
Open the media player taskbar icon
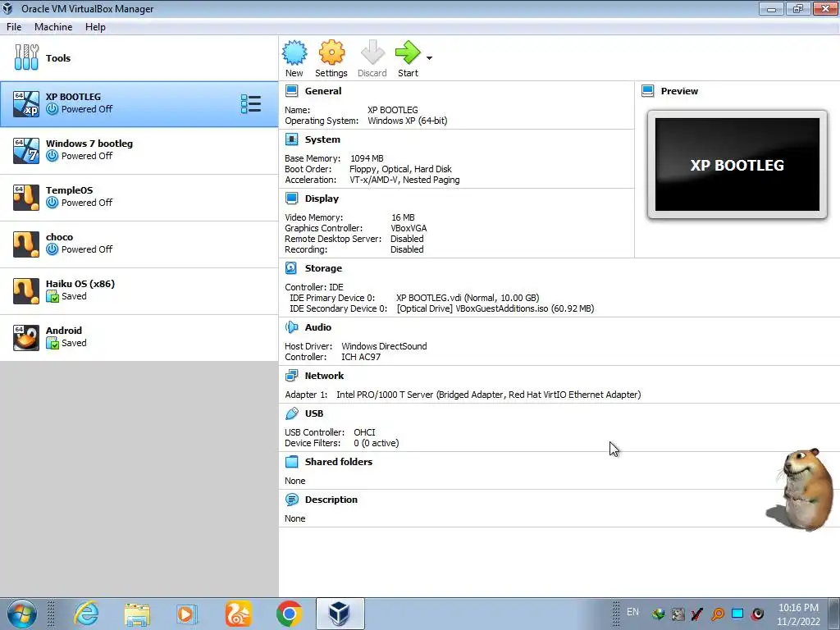coord(187,614)
